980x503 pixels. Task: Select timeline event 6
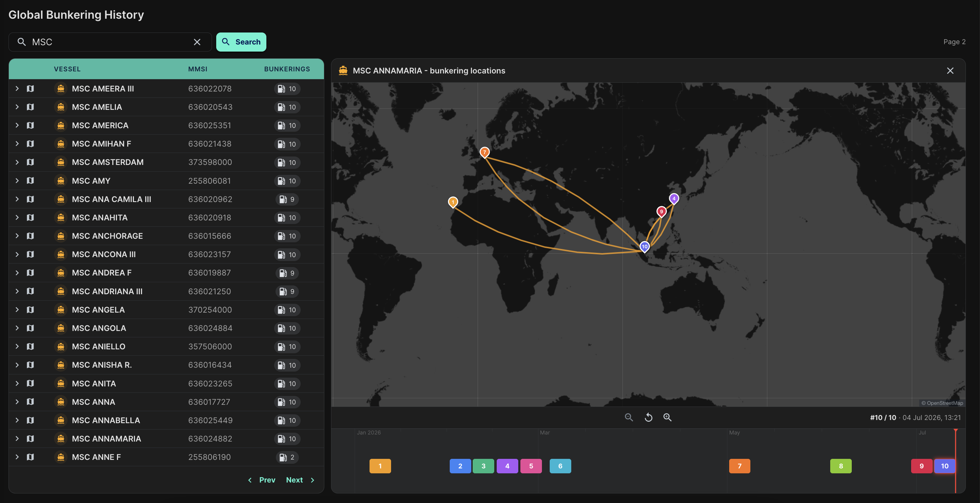[560, 466]
